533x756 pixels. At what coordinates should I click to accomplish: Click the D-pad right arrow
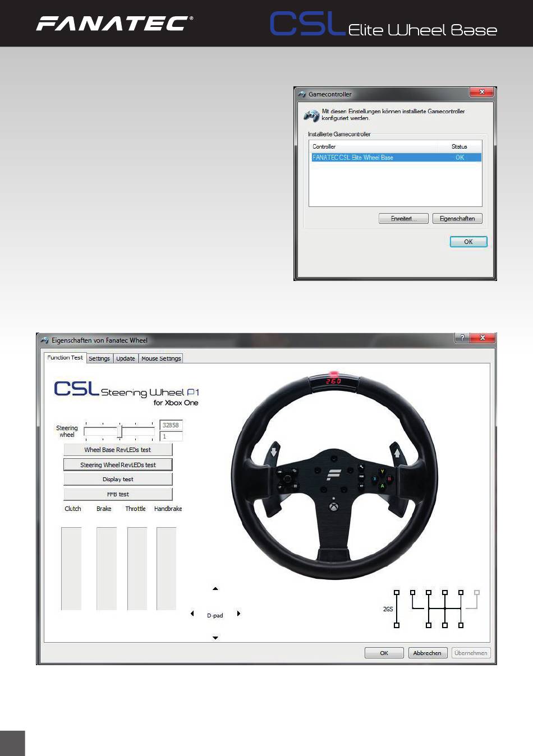point(238,614)
